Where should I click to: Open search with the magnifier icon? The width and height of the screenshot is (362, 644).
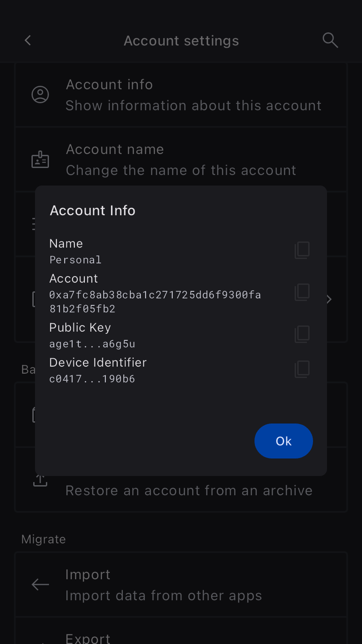330,40
